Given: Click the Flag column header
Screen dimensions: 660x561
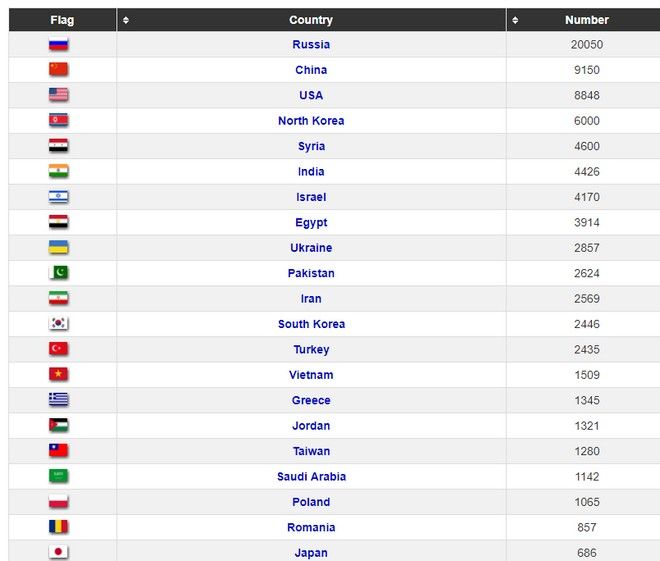Looking at the screenshot, I should 62,20.
